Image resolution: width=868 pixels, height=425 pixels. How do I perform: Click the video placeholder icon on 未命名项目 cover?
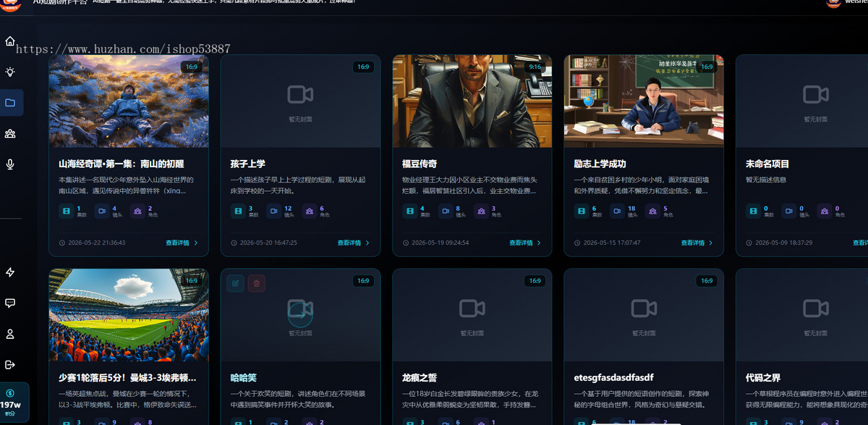click(815, 94)
